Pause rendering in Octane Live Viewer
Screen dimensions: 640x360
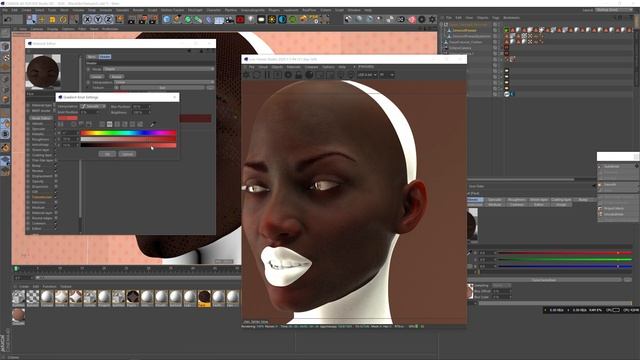point(267,75)
